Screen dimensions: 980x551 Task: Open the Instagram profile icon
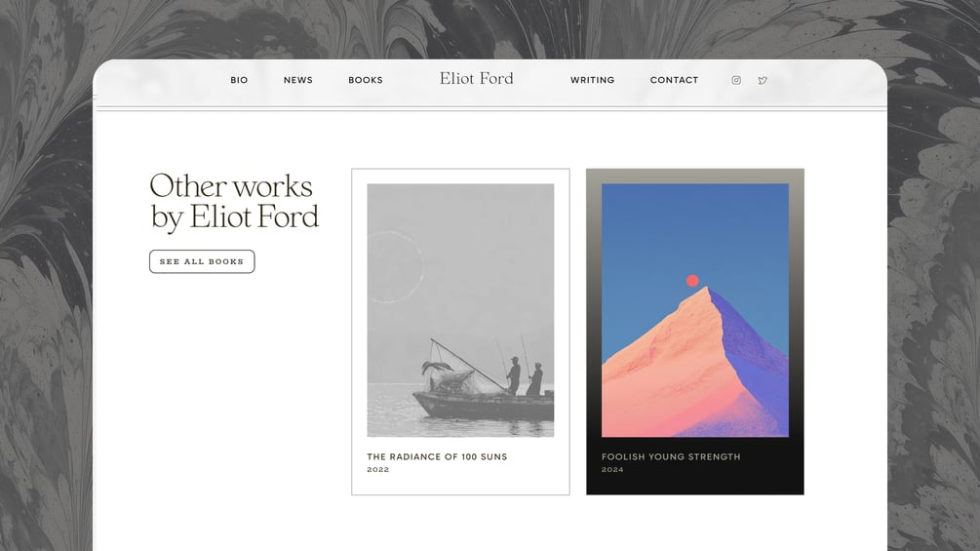(x=736, y=80)
